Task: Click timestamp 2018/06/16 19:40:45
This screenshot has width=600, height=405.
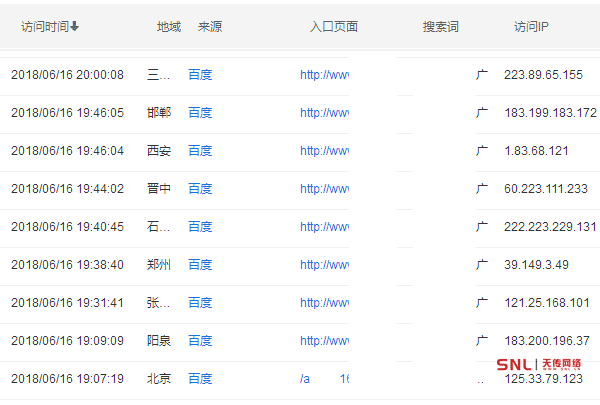Action: [67, 227]
